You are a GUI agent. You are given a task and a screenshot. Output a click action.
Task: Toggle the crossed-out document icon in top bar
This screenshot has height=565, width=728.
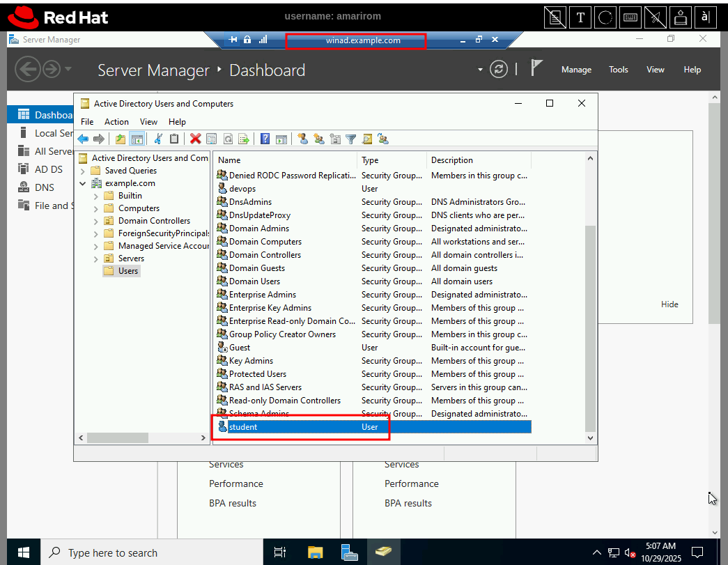point(555,17)
